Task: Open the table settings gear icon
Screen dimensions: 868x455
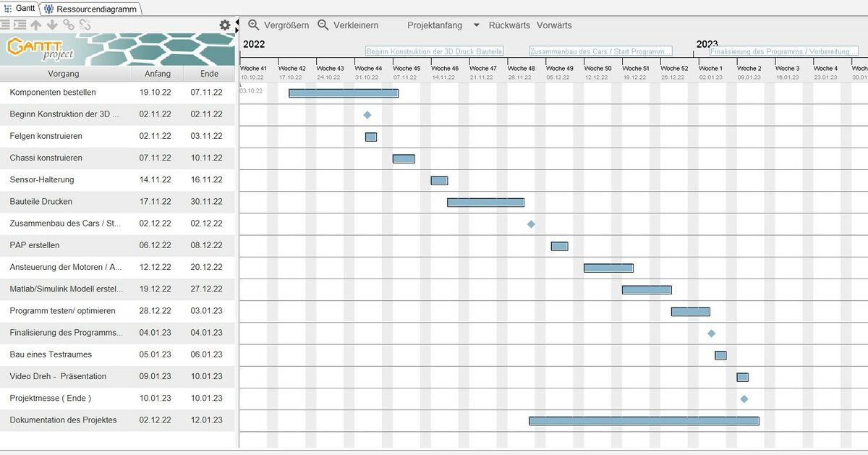Action: (225, 25)
